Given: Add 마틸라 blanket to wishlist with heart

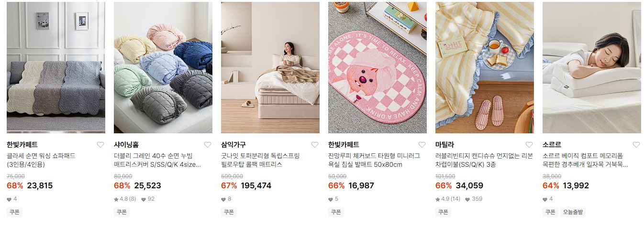Looking at the screenshot, I should 529,145.
